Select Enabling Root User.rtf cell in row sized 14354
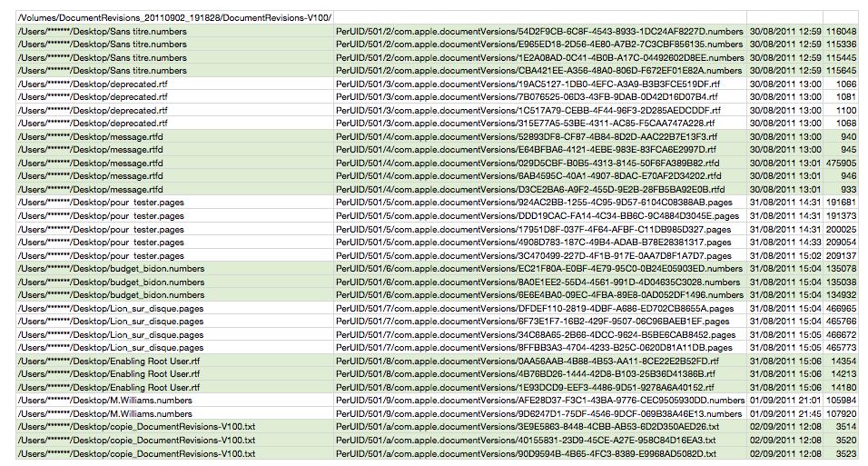The width and height of the screenshot is (868, 466). click(174, 361)
